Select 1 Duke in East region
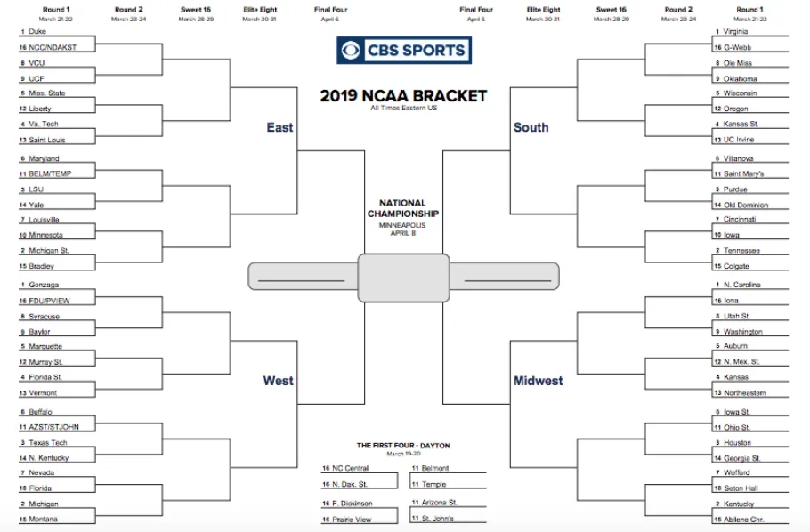The height and width of the screenshot is (532, 810). pos(57,31)
